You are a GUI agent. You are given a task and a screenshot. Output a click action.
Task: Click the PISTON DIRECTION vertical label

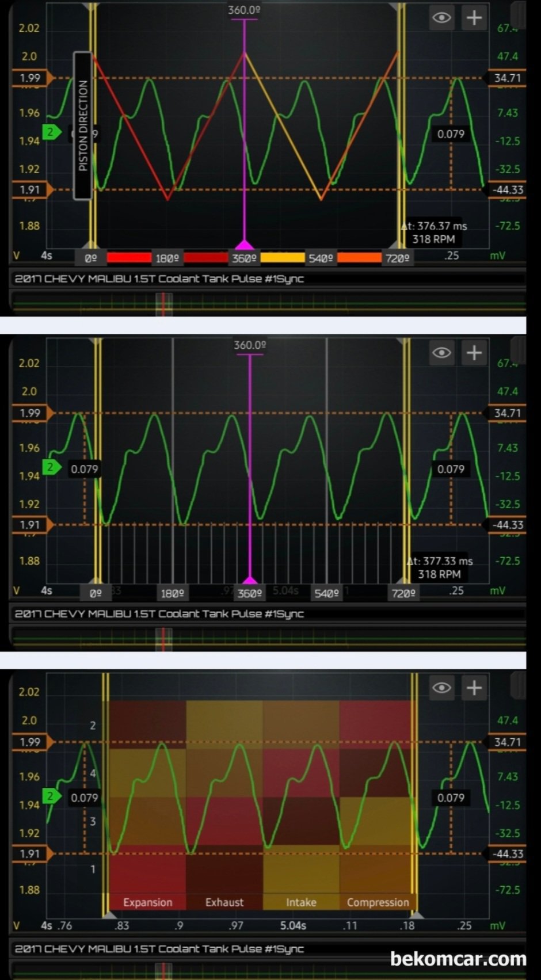(83, 125)
